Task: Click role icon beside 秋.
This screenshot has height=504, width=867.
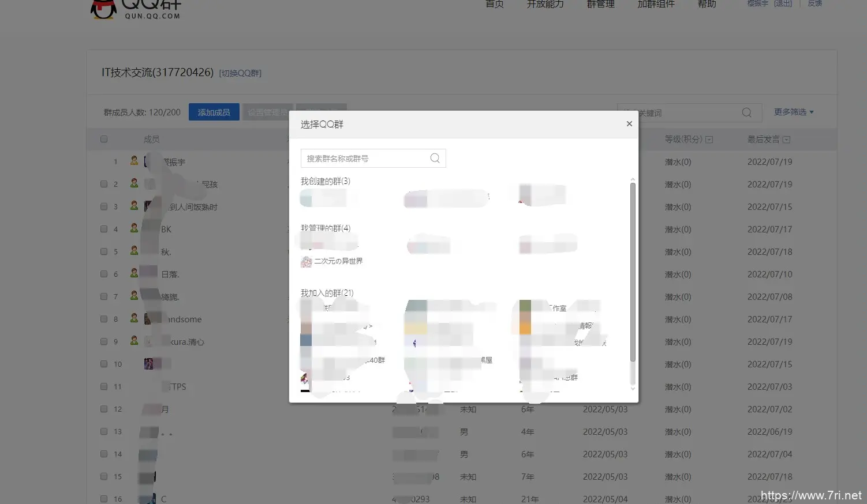Action: (x=134, y=251)
